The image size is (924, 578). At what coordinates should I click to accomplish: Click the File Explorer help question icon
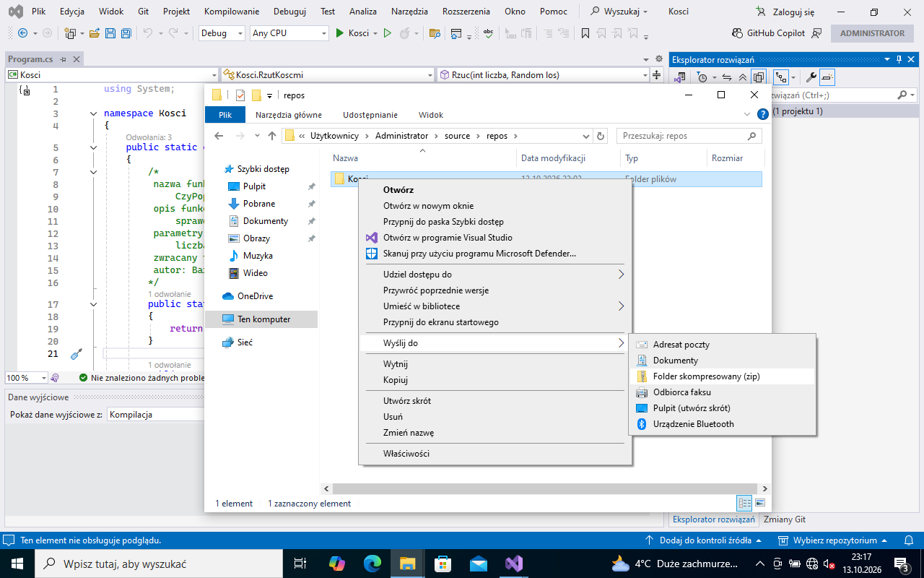762,114
